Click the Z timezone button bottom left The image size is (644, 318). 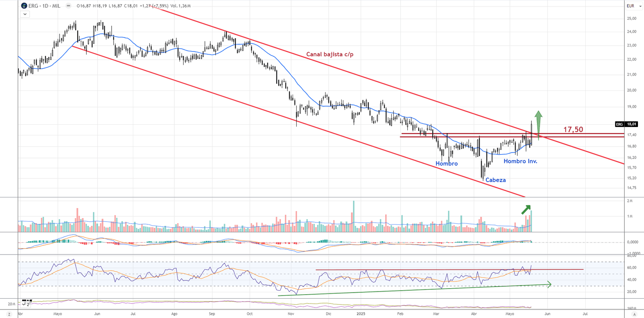[9, 314]
